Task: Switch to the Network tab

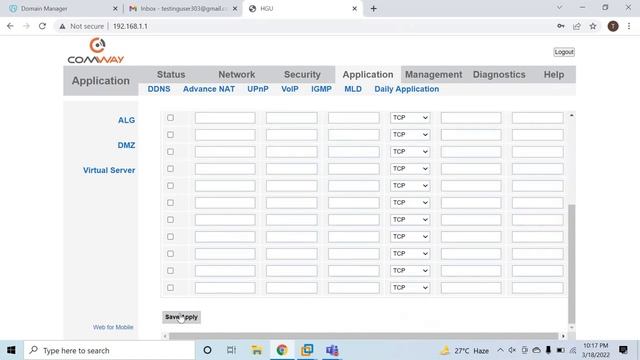Action: point(237,75)
